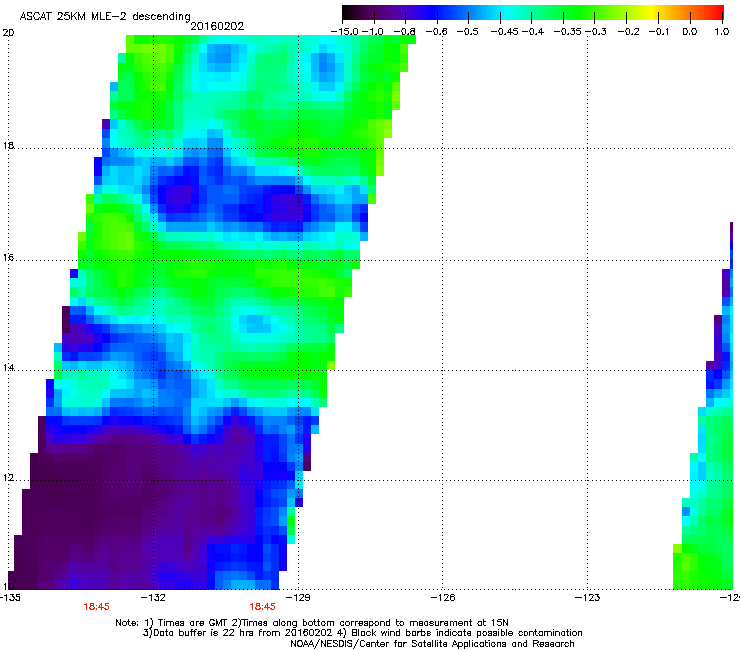The image size is (740, 650).
Task: Click the colorbar label '-0.2'
Action: [629, 32]
